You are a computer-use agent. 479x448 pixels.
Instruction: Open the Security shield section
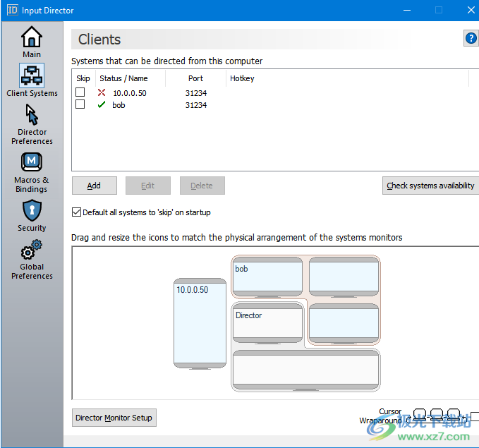tap(32, 216)
